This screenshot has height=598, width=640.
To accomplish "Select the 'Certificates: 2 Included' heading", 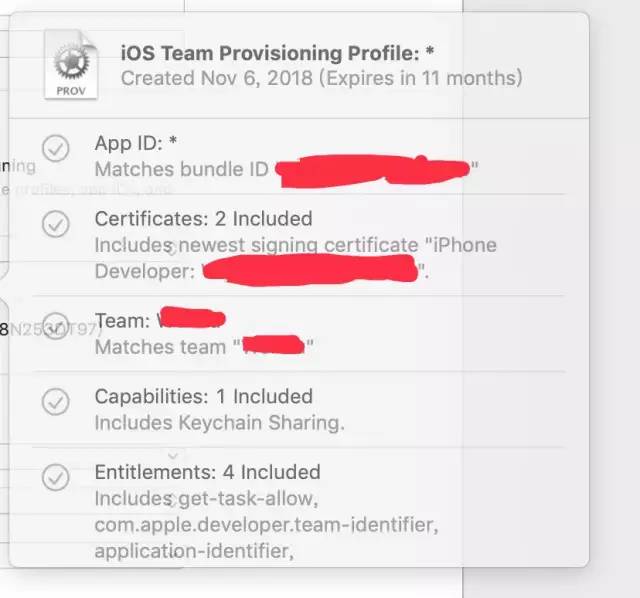I will [203, 218].
